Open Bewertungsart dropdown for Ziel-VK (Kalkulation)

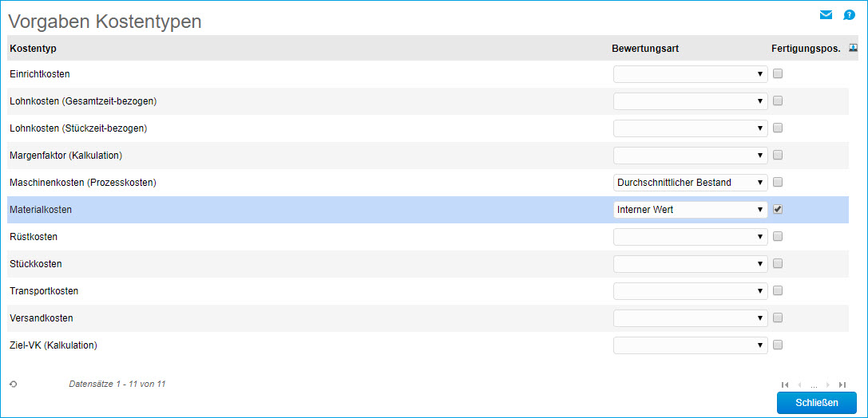(690, 345)
